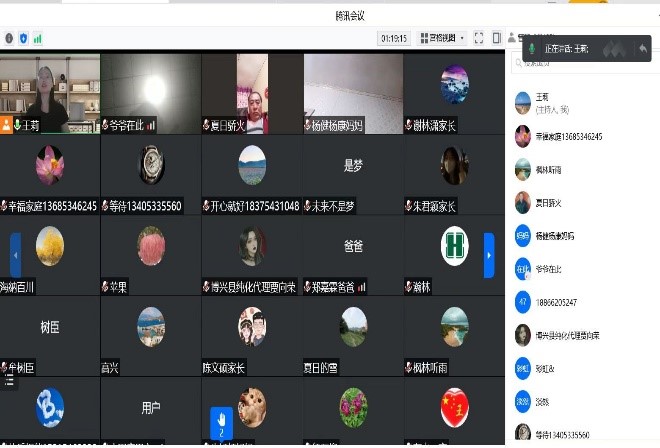660x448 pixels.
Task: Click the list menu icon at the lower left
Action: [9, 379]
